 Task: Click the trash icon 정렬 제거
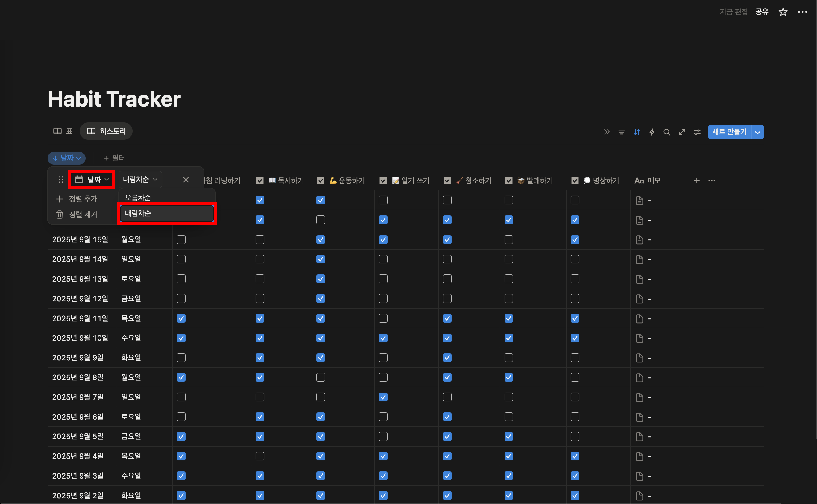pos(60,214)
